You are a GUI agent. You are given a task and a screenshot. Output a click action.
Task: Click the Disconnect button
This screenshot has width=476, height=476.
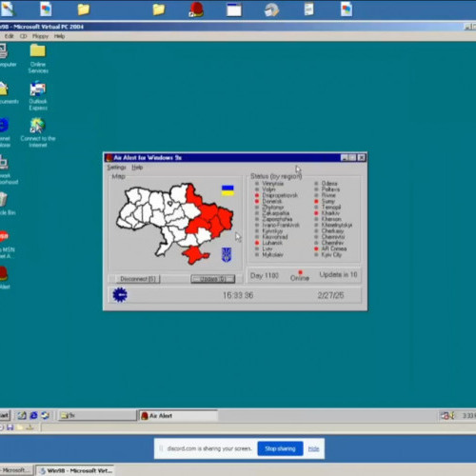pos(138,279)
